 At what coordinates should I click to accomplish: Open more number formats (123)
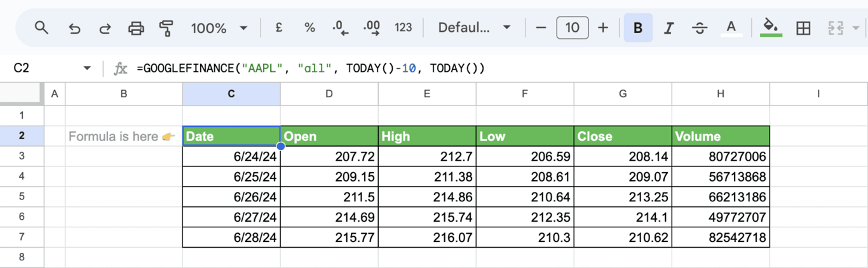[x=403, y=28]
